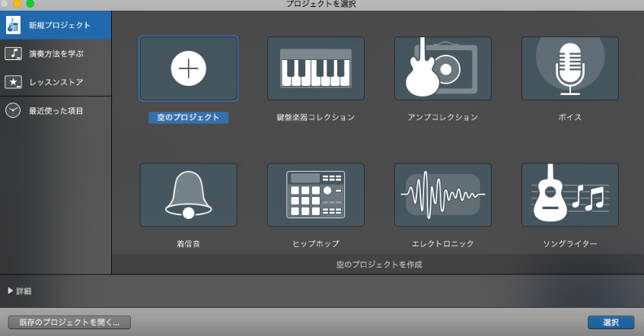This screenshot has height=336, width=644.
Task: Choose the ヒップホップ drum machine icon
Action: [315, 195]
